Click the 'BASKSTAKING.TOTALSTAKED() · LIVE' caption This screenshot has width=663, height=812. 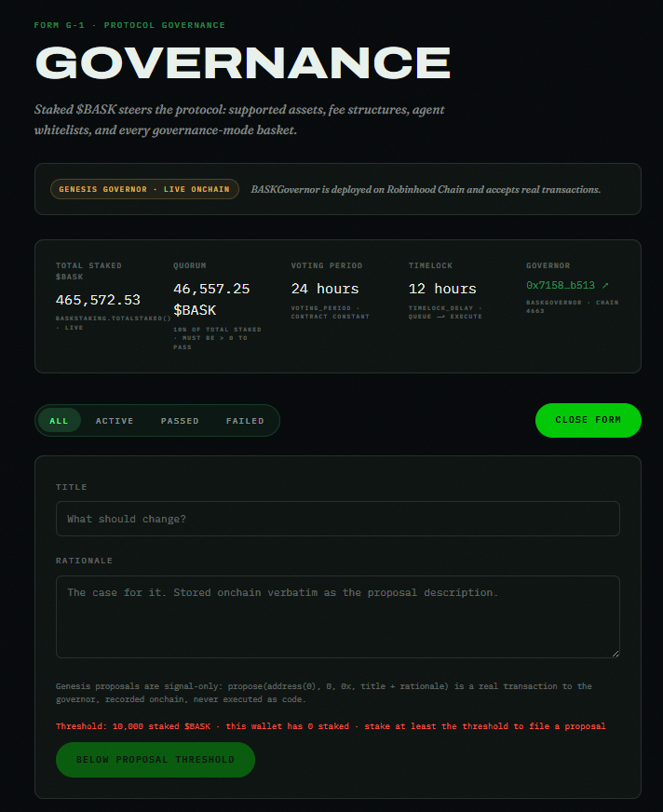113,322
